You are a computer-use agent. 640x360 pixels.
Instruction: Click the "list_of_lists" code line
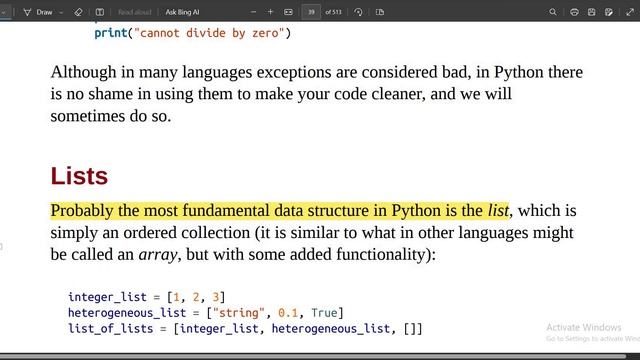245,329
